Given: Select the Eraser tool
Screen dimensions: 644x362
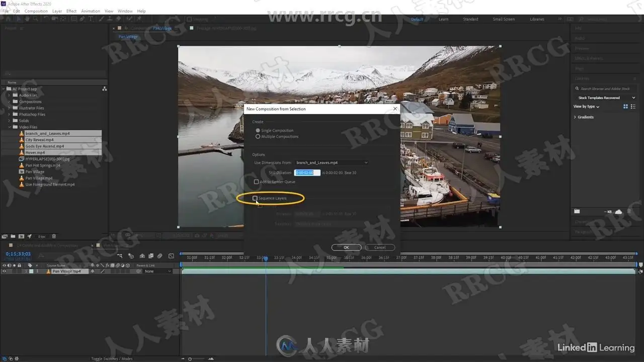Looking at the screenshot, I should 119,19.
